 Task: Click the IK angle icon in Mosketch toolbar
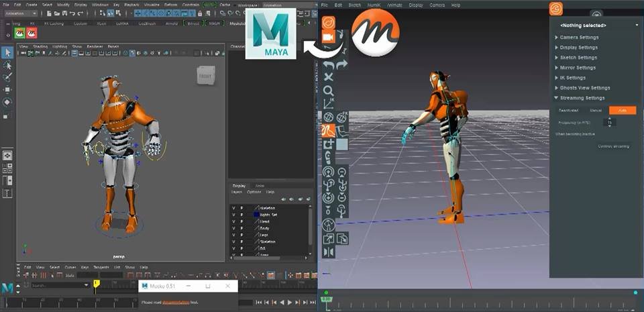click(328, 104)
